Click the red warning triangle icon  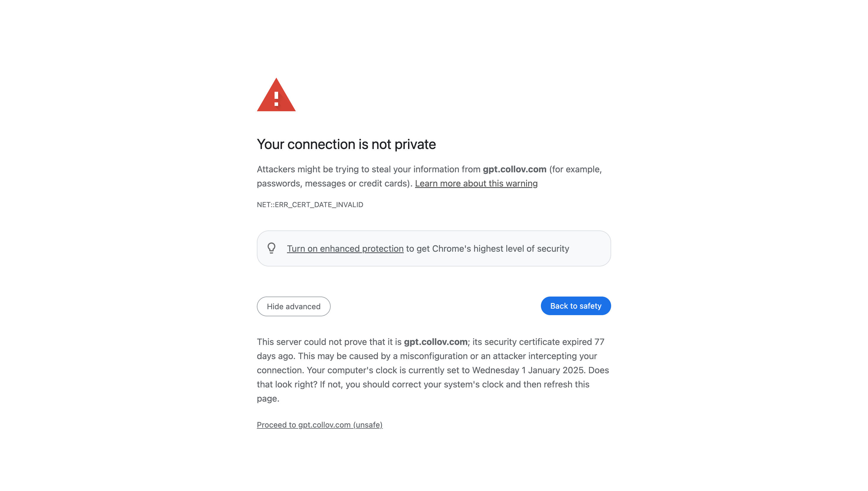pyautogui.click(x=276, y=95)
